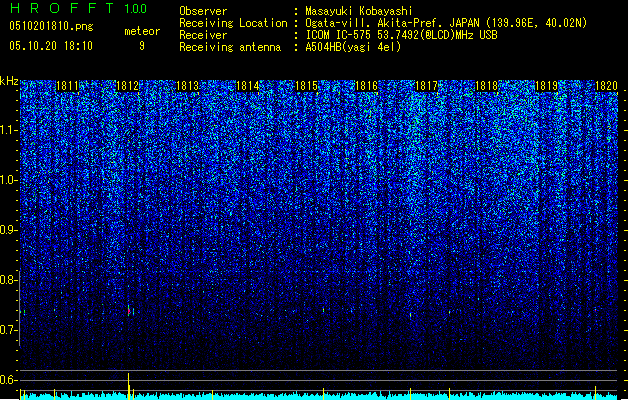This screenshot has width=629, height=400.
Task: Click the meteor count value 9
Action: 142,46
